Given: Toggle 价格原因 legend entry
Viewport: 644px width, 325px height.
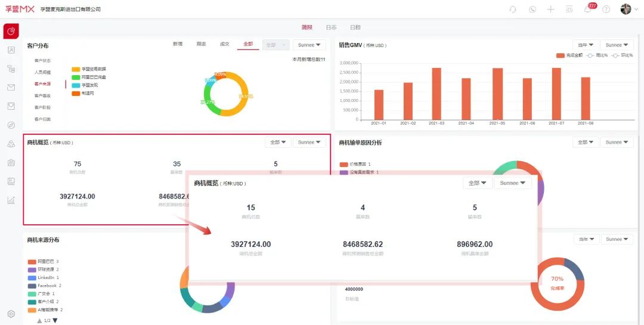Looking at the screenshot, I should pyautogui.click(x=355, y=165).
